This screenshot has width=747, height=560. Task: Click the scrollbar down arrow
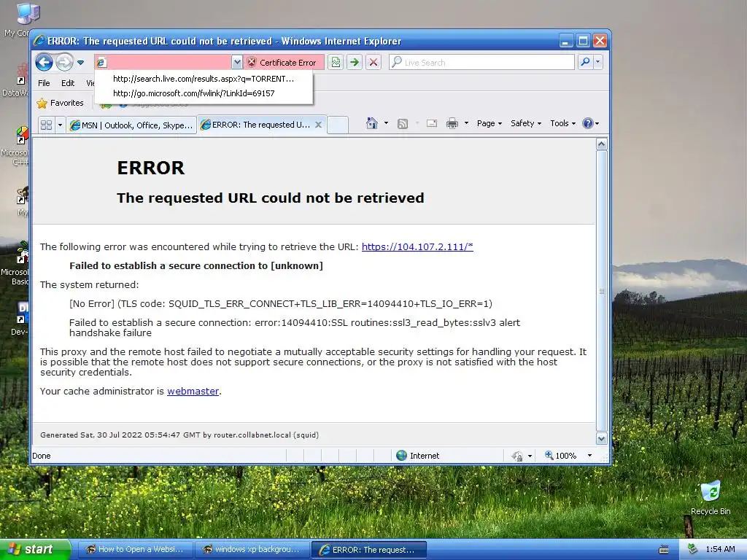pyautogui.click(x=602, y=438)
